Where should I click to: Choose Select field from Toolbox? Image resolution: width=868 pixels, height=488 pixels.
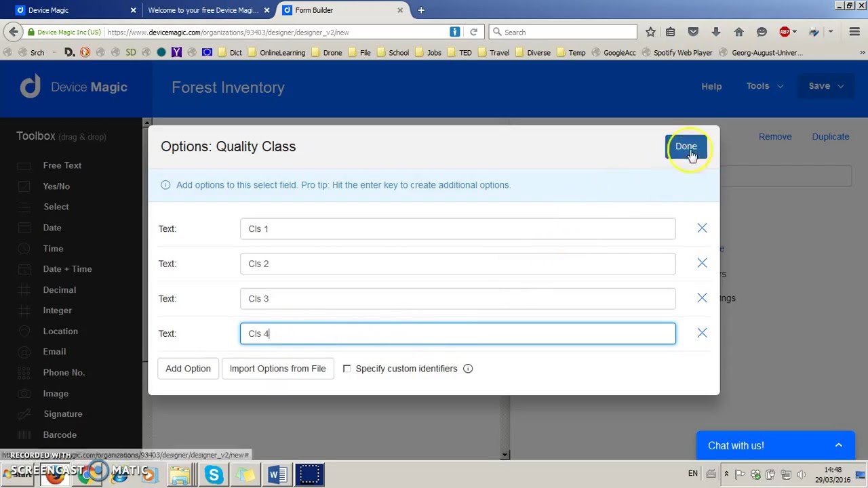point(56,207)
